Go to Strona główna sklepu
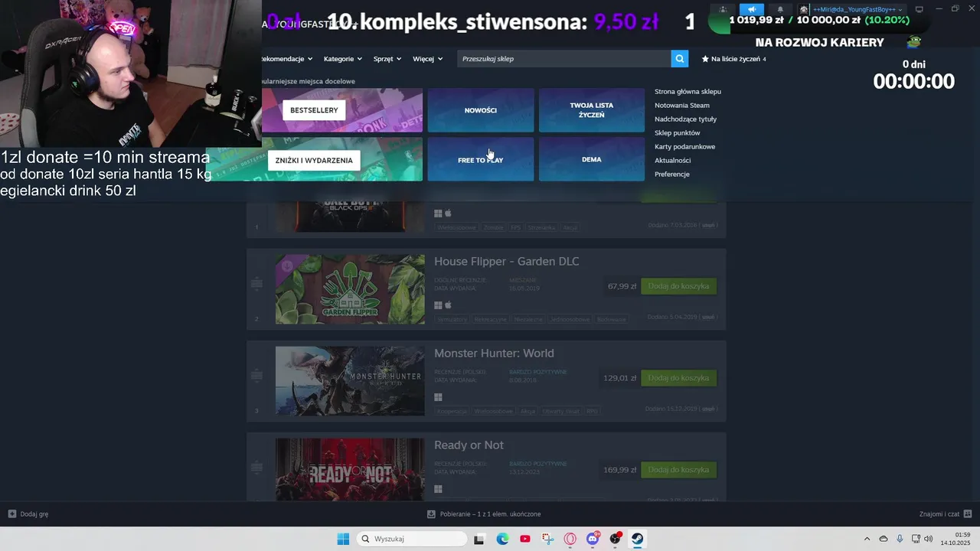The width and height of the screenshot is (980, 551). click(x=688, y=92)
